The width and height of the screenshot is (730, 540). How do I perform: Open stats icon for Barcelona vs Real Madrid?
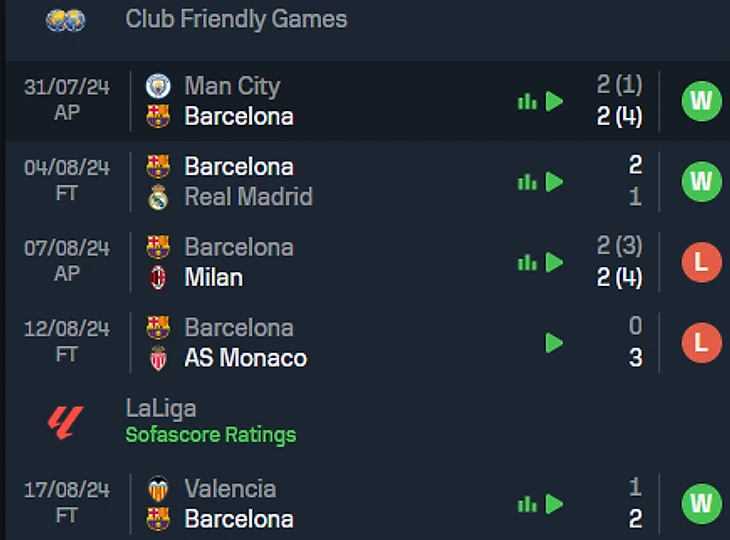tap(527, 182)
